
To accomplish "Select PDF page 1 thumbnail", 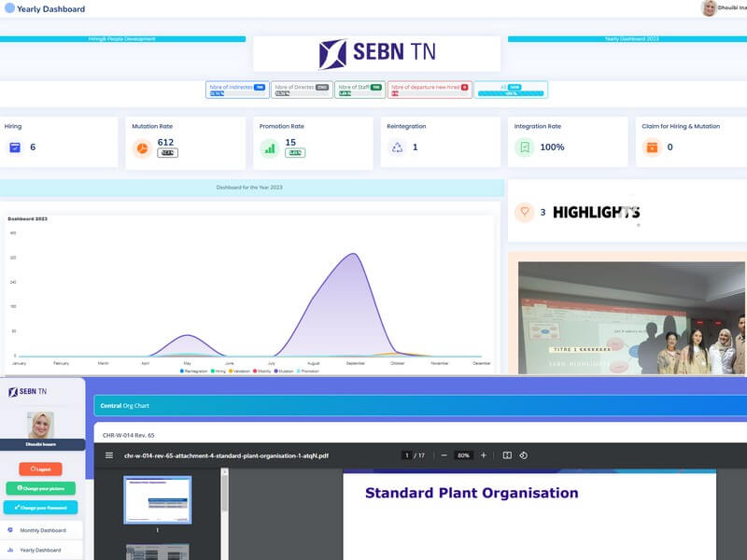I will pyautogui.click(x=158, y=500).
